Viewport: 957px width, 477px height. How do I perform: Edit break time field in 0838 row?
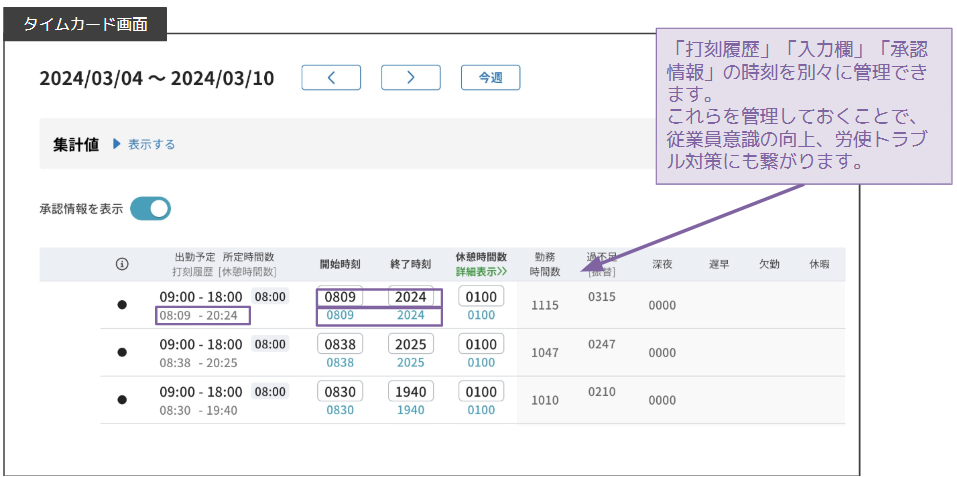(x=481, y=344)
